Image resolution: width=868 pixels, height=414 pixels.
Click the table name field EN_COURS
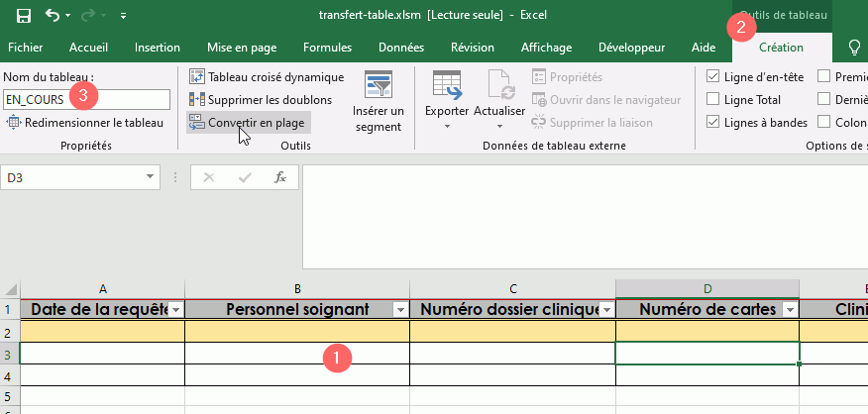click(x=86, y=100)
